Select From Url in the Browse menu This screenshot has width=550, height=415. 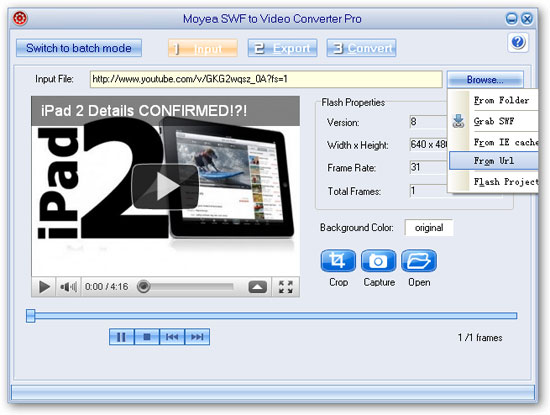pyautogui.click(x=494, y=161)
